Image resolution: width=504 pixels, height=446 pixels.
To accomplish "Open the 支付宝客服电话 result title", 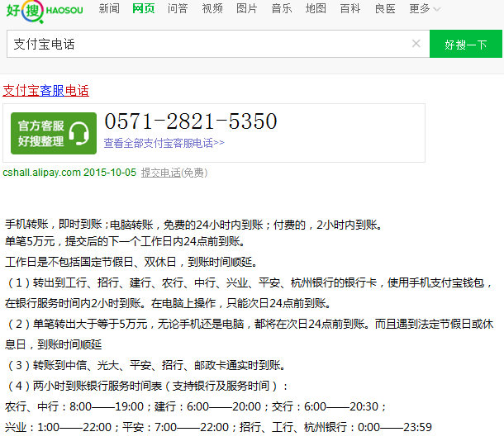I will (46, 91).
